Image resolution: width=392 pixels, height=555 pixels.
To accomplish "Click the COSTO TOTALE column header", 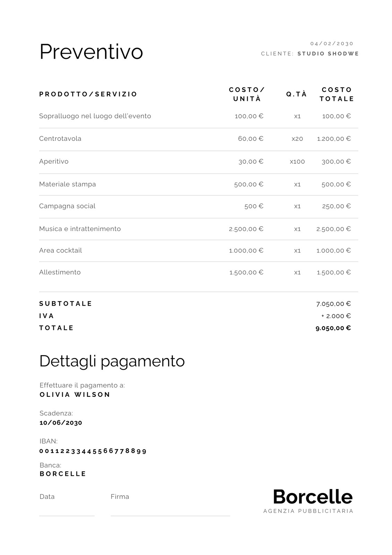I will click(x=337, y=94).
